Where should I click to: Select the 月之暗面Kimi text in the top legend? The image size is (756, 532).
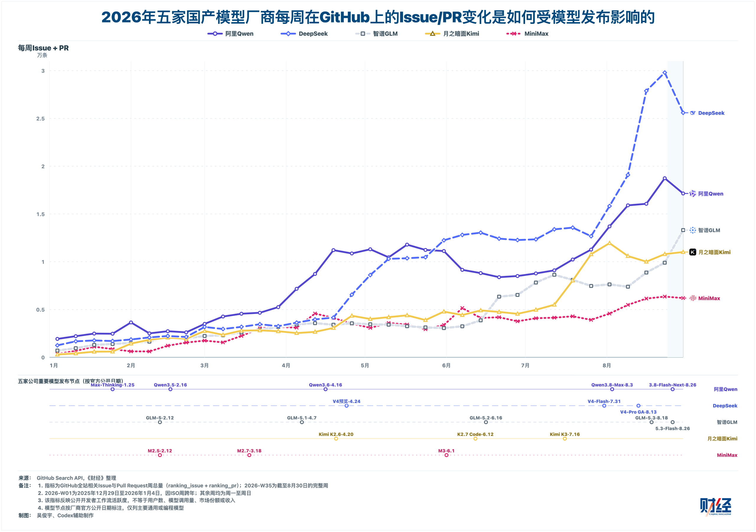(461, 34)
